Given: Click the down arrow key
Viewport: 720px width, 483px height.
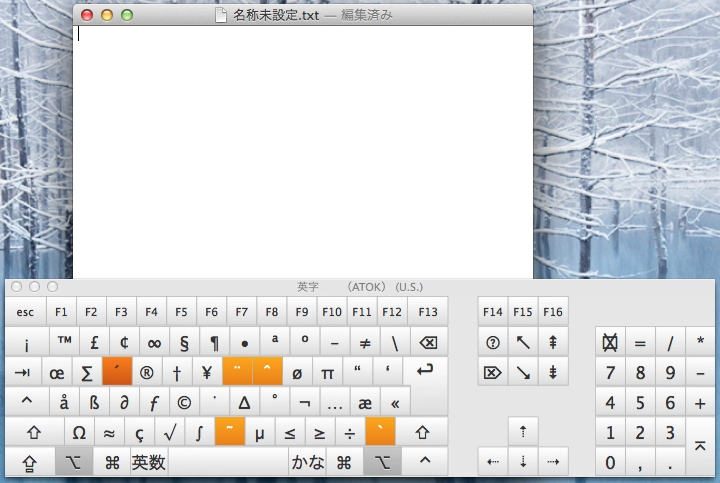Looking at the screenshot, I should [523, 461].
